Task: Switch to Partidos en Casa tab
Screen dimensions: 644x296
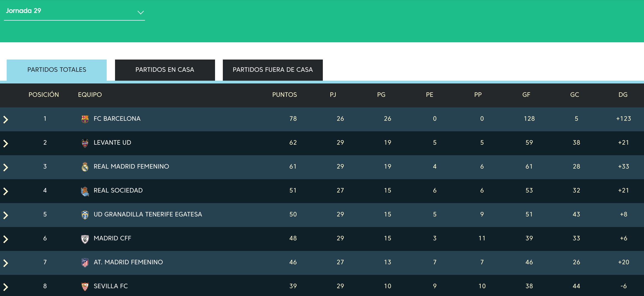Action: coord(165,70)
